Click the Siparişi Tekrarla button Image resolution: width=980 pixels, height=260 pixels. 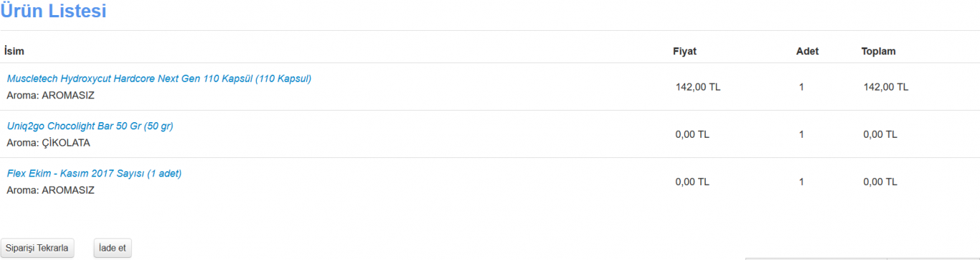[37, 248]
